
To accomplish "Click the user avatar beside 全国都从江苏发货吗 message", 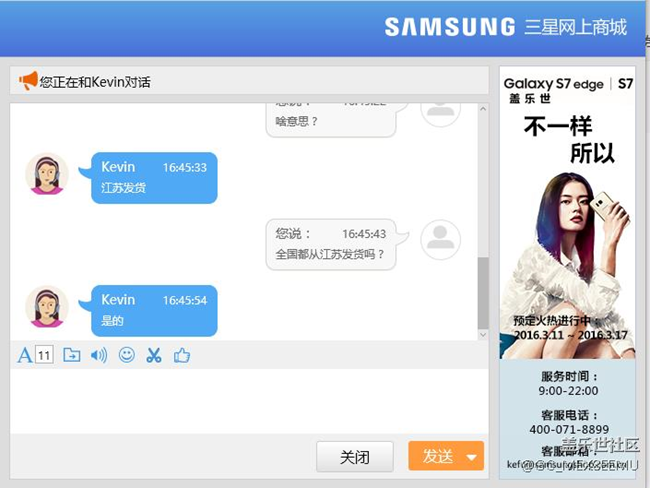I will coord(440,240).
